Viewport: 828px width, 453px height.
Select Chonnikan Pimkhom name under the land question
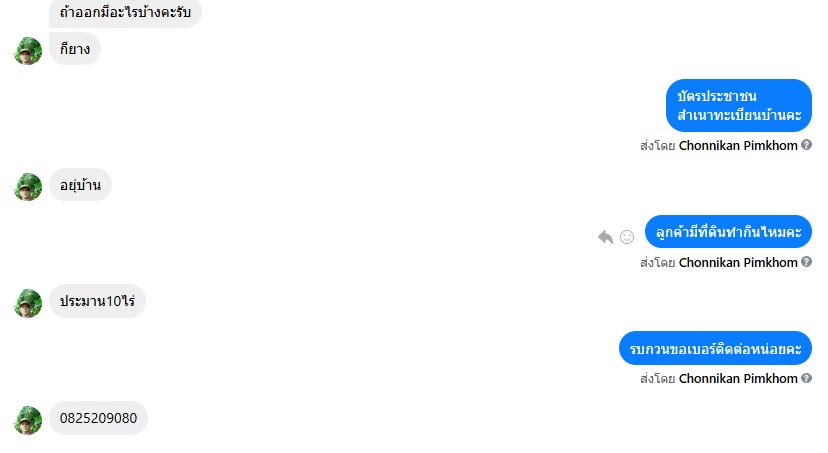pyautogui.click(x=738, y=262)
